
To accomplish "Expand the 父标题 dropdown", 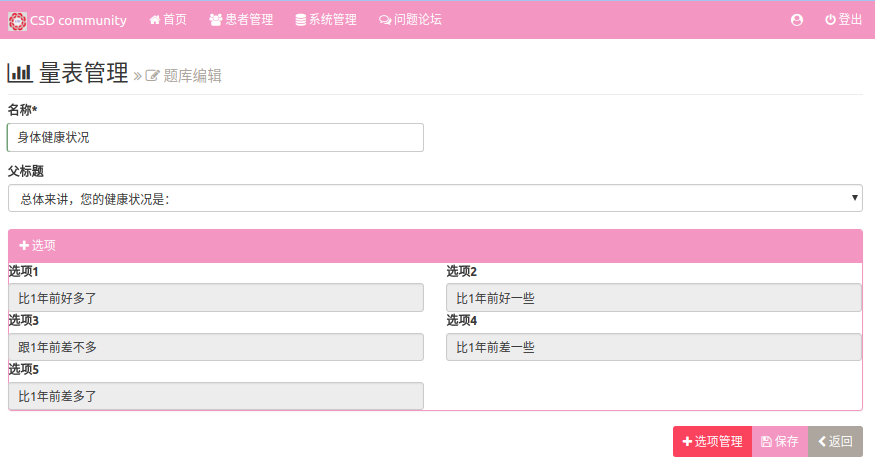I will 435,198.
